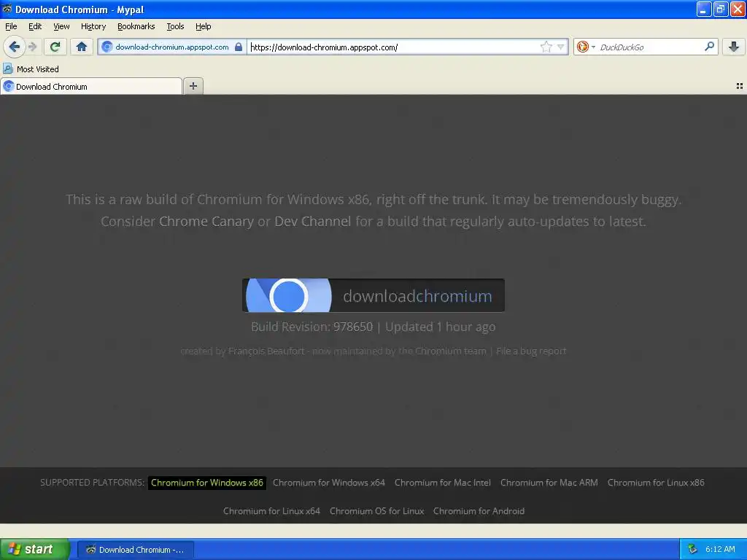Select Chromium for Mac ARM
747x560 pixels.
[549, 483]
